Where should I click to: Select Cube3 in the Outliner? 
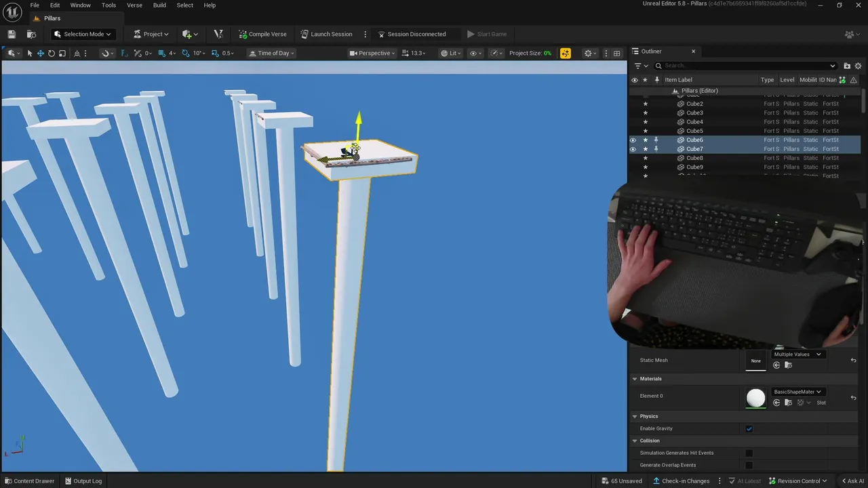coord(694,113)
